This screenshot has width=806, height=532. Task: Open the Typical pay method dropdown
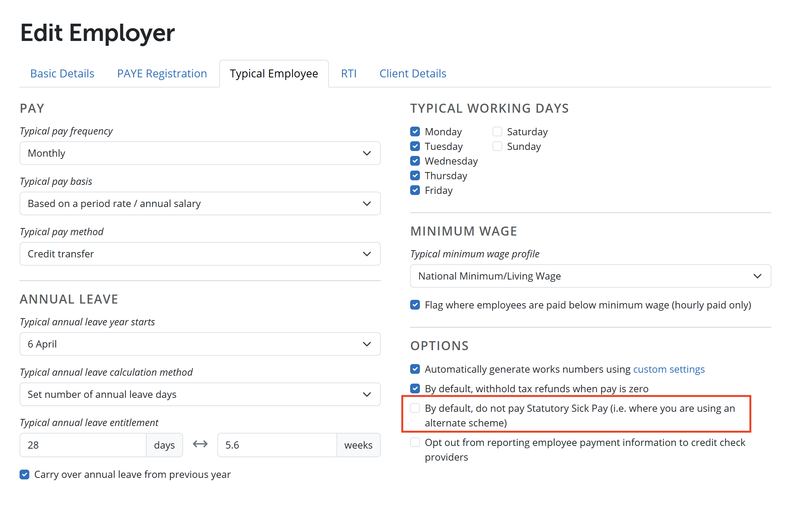[x=200, y=254]
